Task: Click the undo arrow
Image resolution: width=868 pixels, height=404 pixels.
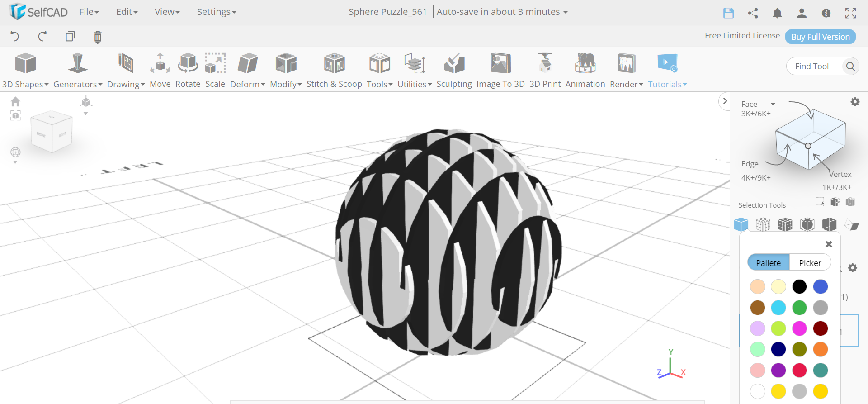Action: point(14,37)
